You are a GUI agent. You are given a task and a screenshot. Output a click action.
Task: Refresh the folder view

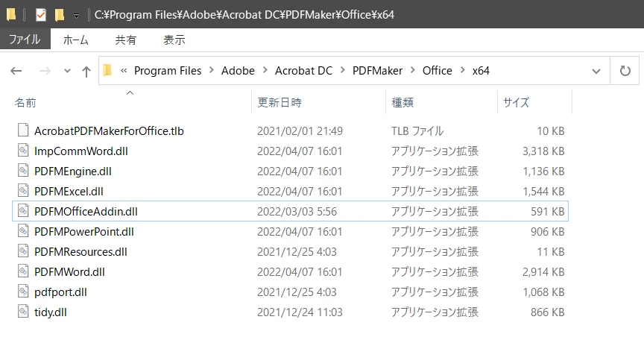(x=625, y=71)
